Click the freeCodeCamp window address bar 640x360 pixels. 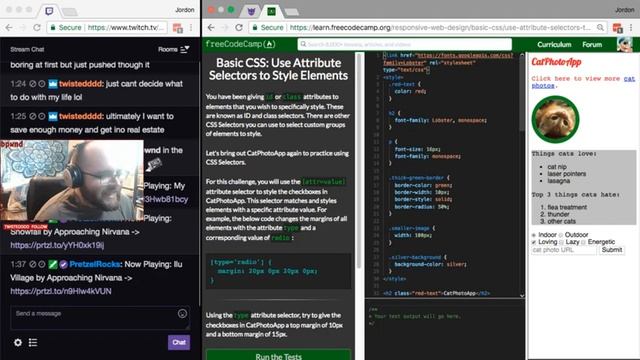click(x=427, y=27)
